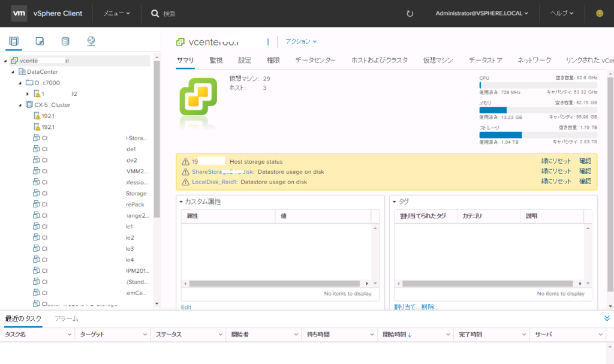Viewport: 614px width, 364px height.
Task: Click VM icon for row ending 'de1'
Action: click(36, 149)
